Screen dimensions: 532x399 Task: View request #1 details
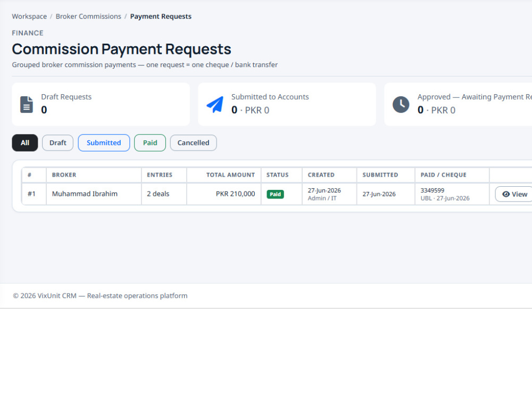(x=514, y=194)
